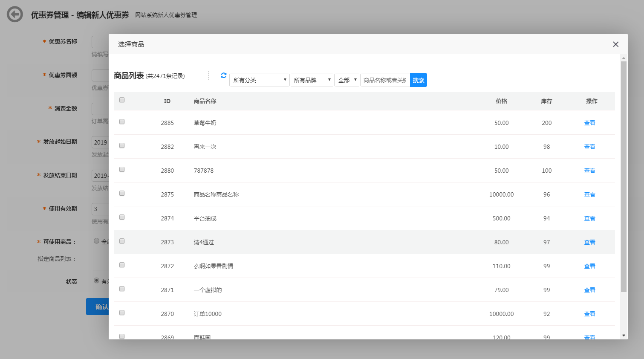The height and width of the screenshot is (359, 644).
Task: Focus the product name search field
Action: coord(385,80)
